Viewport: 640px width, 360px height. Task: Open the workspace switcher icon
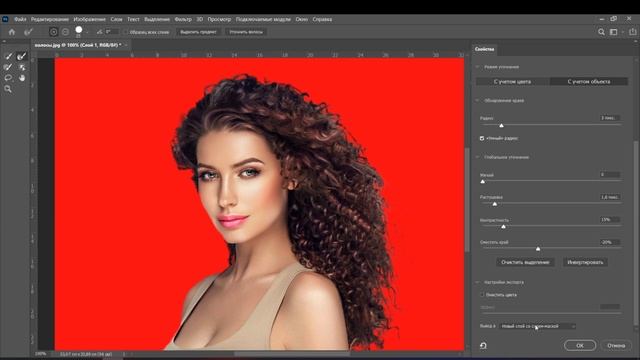tap(613, 32)
